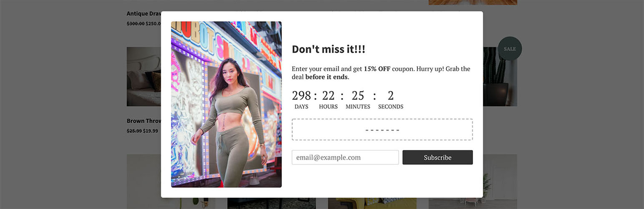Open the Antique Drawers product link
Image resolution: width=644 pixels, height=209 pixels.
(x=144, y=13)
